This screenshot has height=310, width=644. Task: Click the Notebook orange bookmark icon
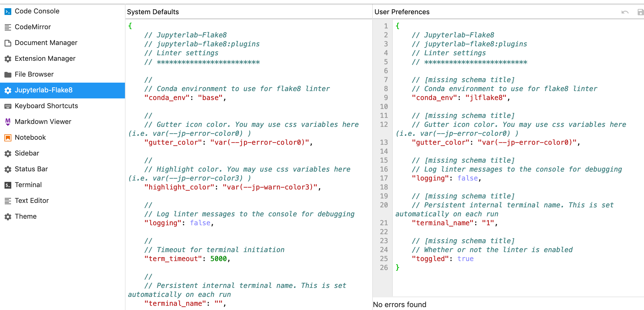coord(8,138)
